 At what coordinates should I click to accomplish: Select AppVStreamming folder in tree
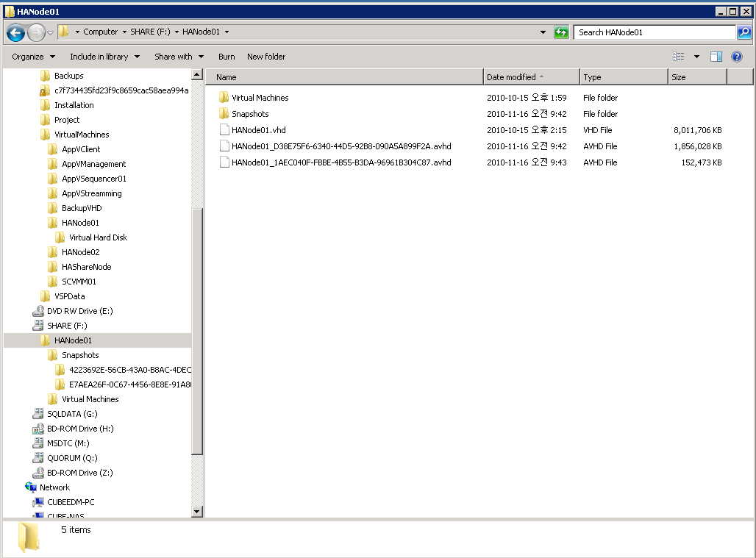(91, 193)
